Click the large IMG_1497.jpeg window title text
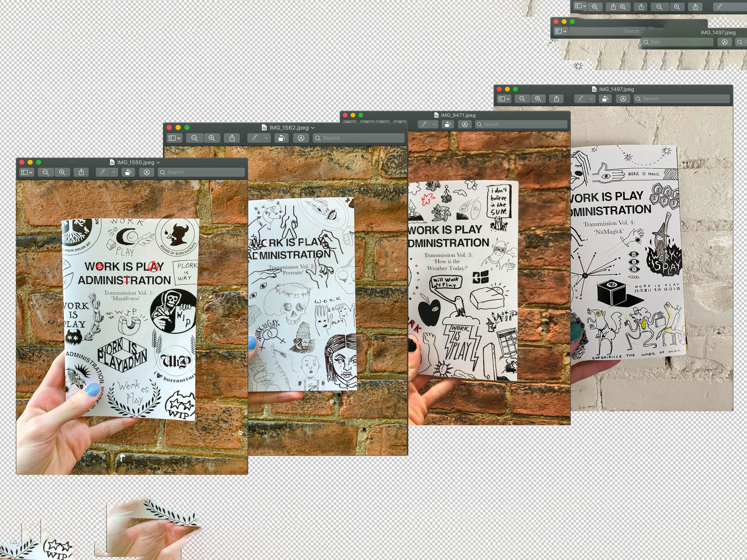This screenshot has height=560, width=747. click(616, 89)
